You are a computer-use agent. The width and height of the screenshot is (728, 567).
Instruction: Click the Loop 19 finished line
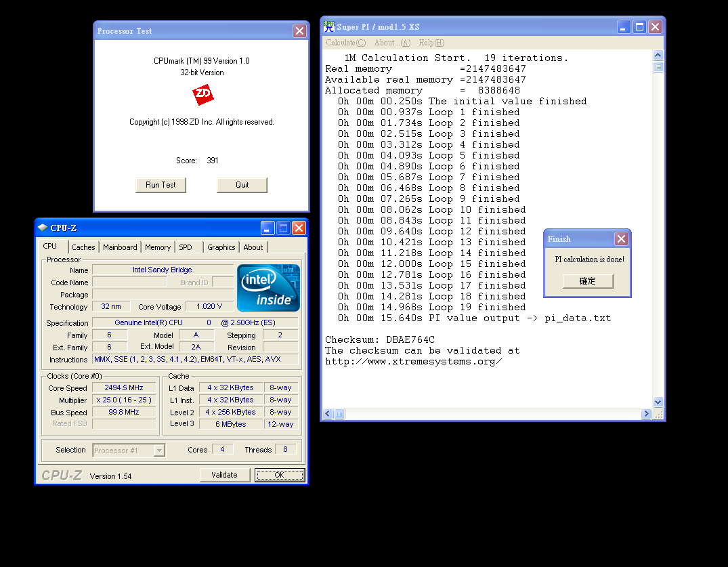pyautogui.click(x=432, y=307)
